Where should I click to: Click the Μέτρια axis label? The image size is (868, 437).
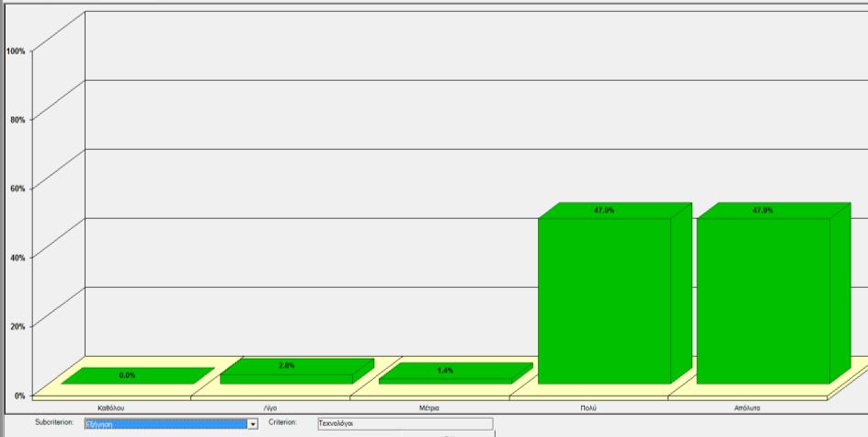429,408
